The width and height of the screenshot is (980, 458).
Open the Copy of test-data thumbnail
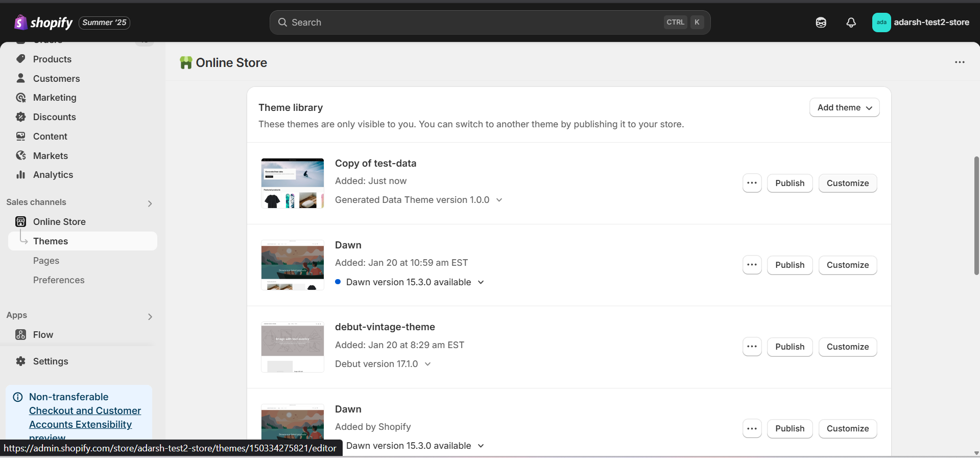coord(293,183)
